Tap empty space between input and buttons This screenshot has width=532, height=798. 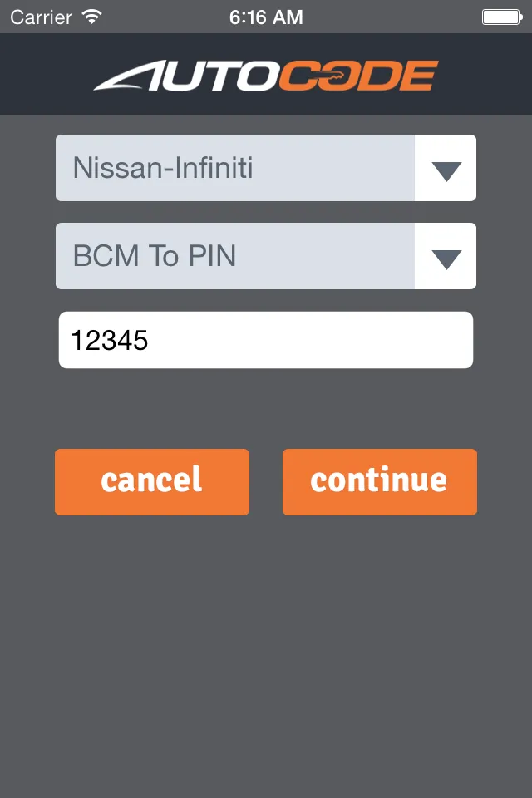pyautogui.click(x=266, y=409)
